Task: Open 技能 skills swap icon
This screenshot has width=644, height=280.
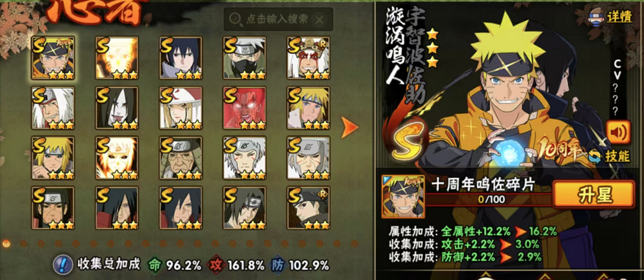Action: point(609,156)
